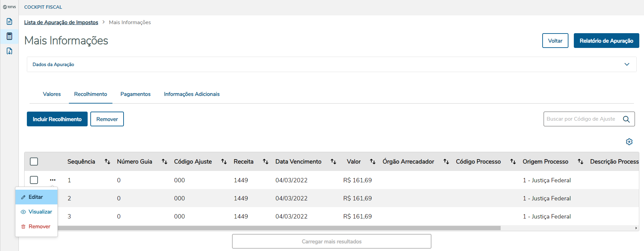Screen dimensions: 644x251
Task: Open the Informações Adicionais tab
Action: (192, 94)
